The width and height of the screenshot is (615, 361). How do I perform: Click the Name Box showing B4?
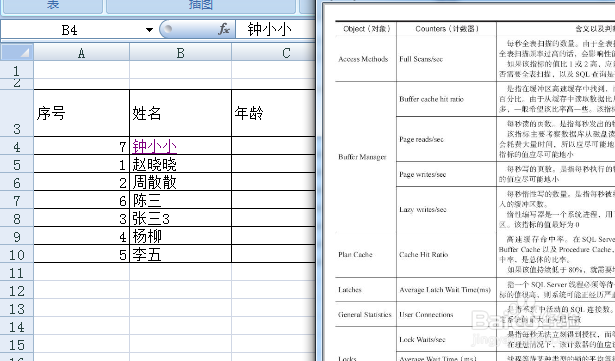pyautogui.click(x=71, y=30)
